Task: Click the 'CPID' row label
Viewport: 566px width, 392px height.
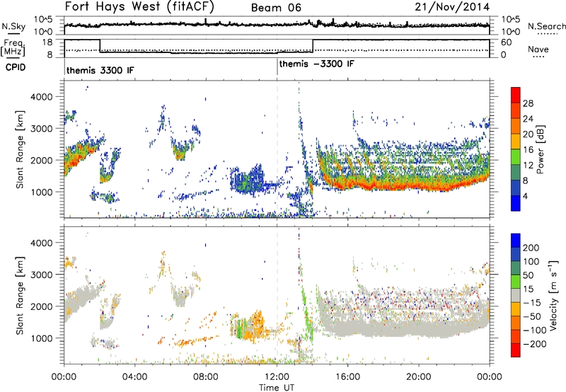Action: (x=16, y=67)
